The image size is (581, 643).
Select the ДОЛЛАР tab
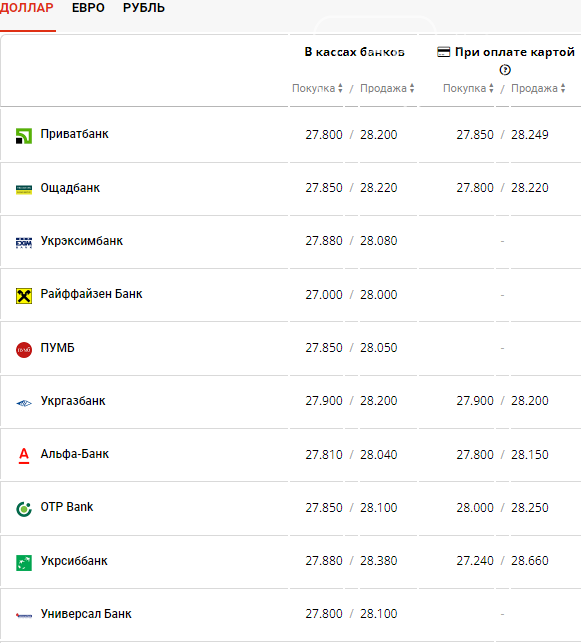[x=27, y=8]
